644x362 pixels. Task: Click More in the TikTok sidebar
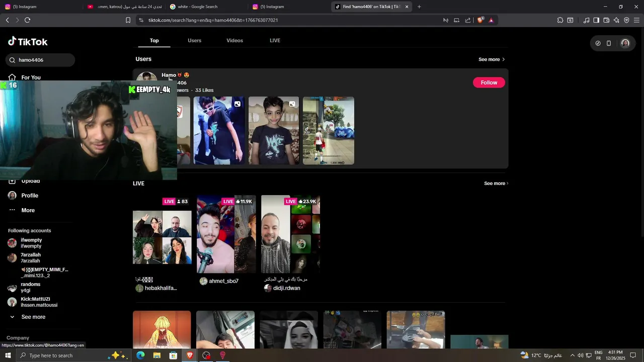28,210
